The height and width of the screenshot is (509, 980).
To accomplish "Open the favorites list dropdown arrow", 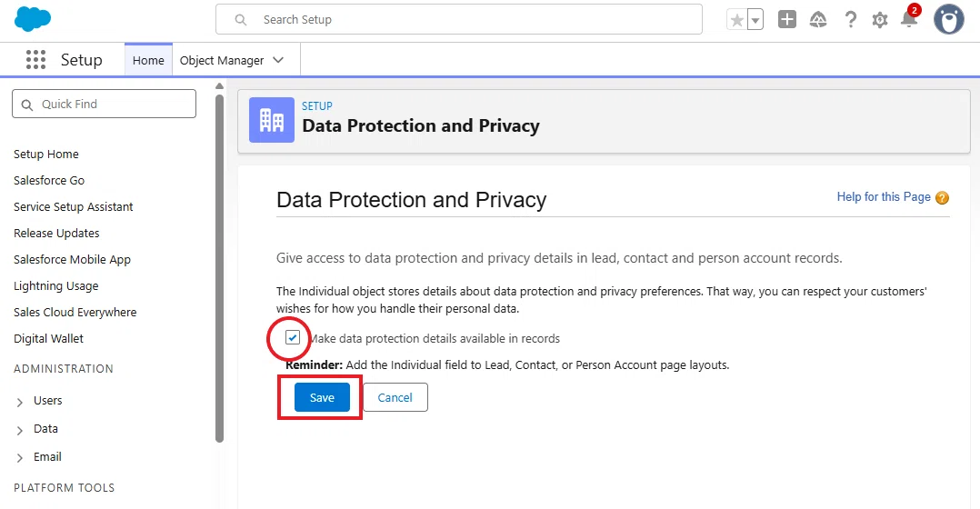I will click(755, 20).
